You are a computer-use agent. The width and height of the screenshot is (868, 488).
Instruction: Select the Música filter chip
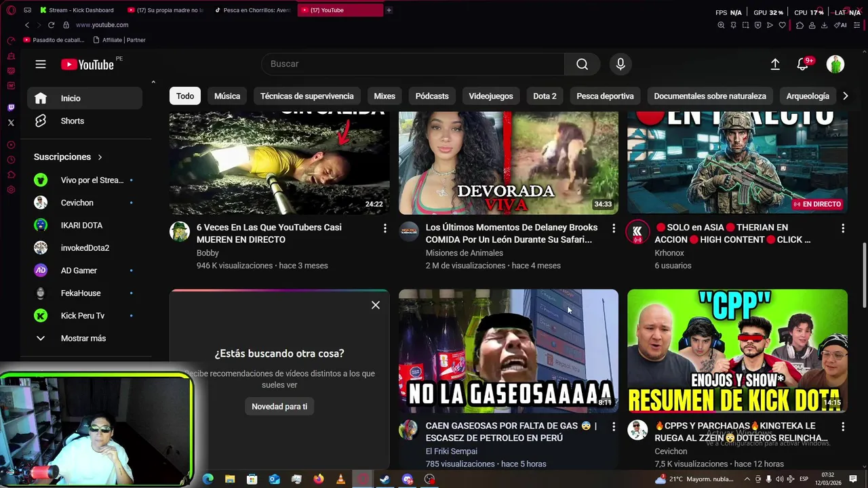(x=227, y=96)
